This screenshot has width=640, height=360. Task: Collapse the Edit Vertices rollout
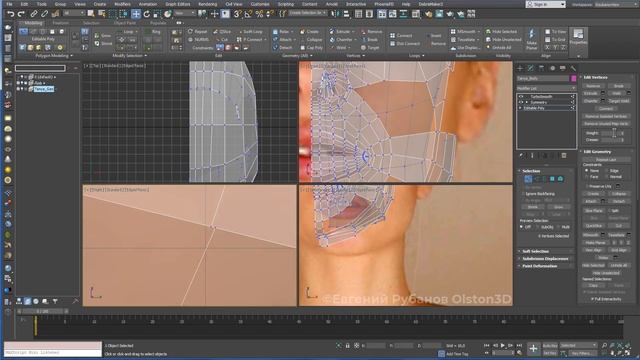[x=606, y=77]
